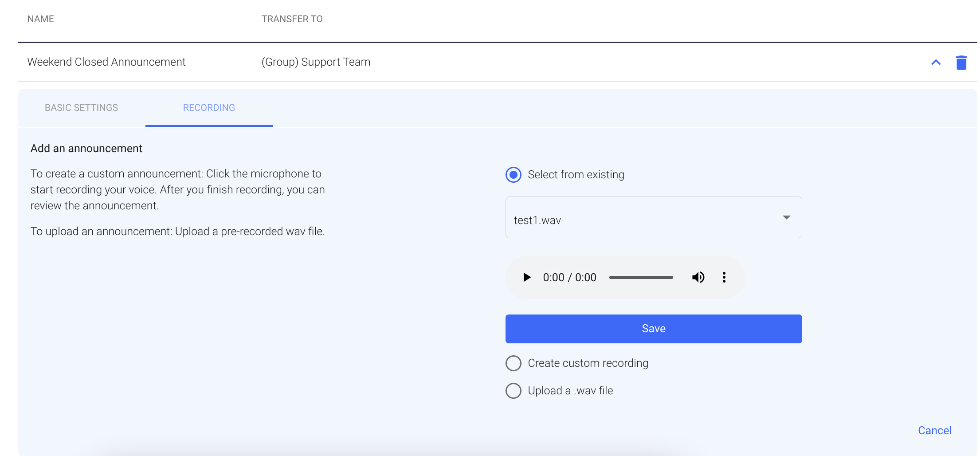Choose 'Create custom recording' radio option

(514, 363)
